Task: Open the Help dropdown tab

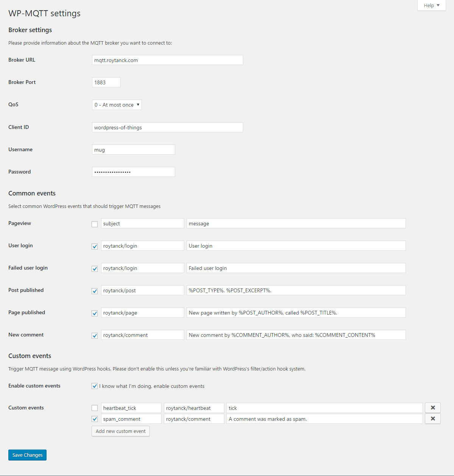Action: 432,5
